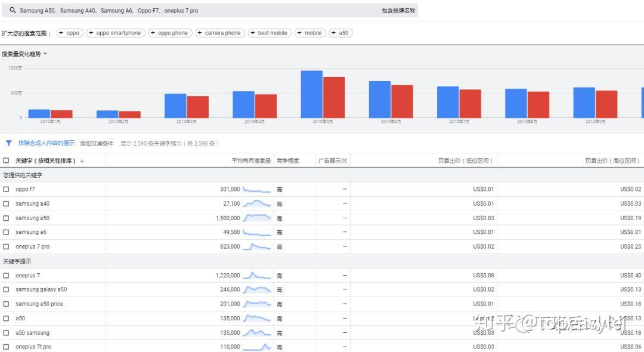Image resolution: width=644 pixels, height=352 pixels.
Task: Click search volume value 823,000
Action: [230, 246]
